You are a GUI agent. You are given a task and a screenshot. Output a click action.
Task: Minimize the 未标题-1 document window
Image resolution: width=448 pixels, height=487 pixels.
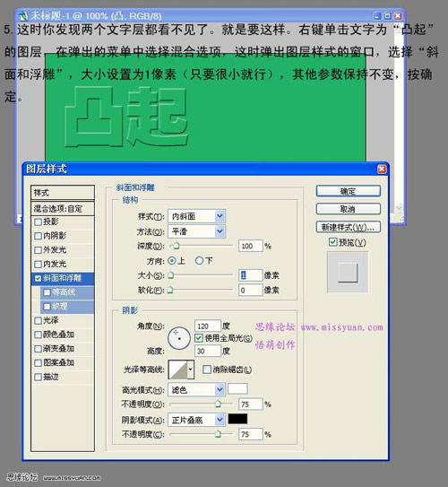[376, 15]
